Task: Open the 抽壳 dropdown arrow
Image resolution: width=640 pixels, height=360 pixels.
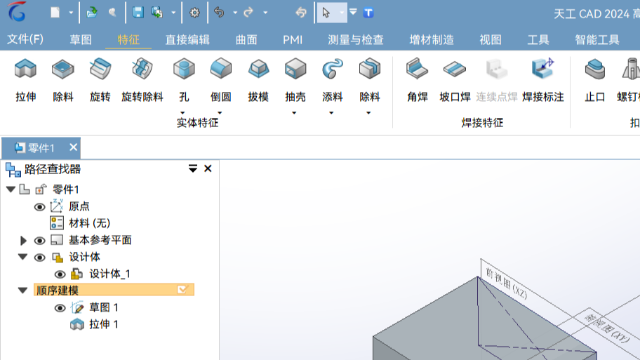Action: point(294,113)
